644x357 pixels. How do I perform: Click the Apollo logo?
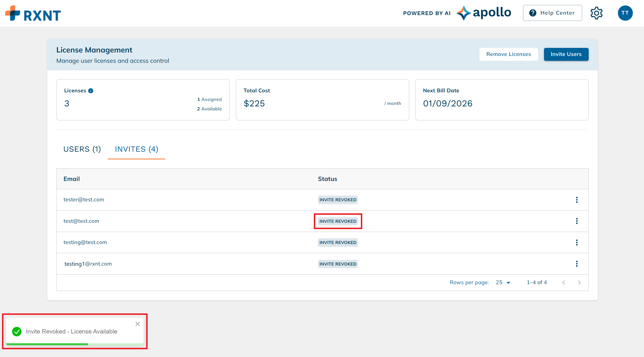click(x=484, y=13)
